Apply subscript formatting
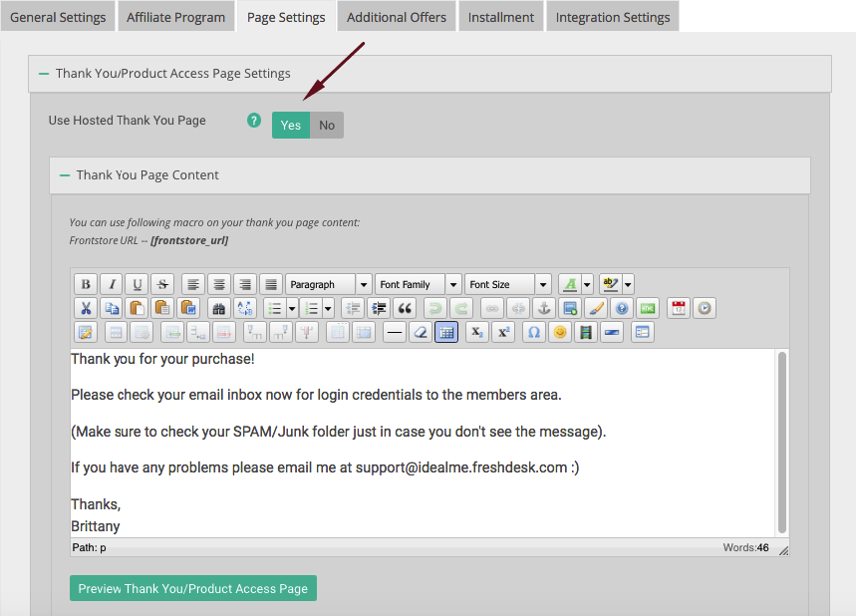 [x=477, y=332]
